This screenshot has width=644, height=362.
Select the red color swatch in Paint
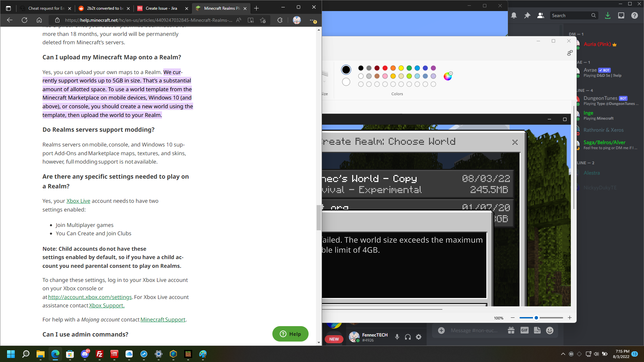point(385,68)
